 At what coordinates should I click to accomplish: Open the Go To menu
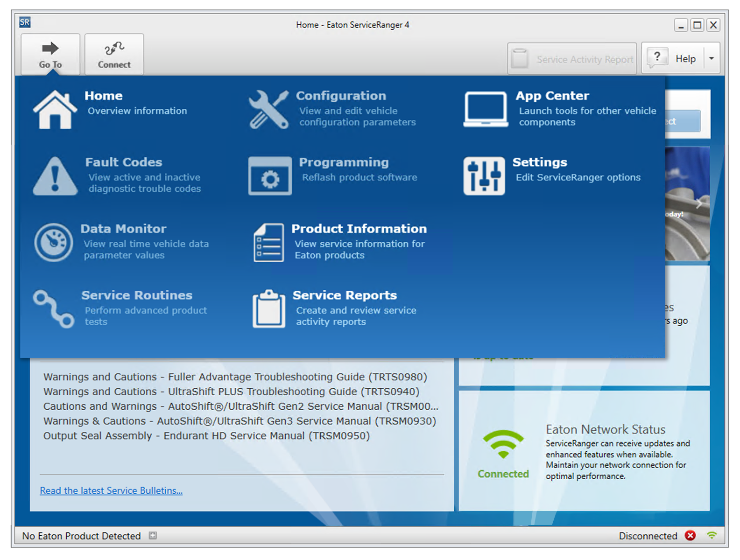[x=50, y=54]
